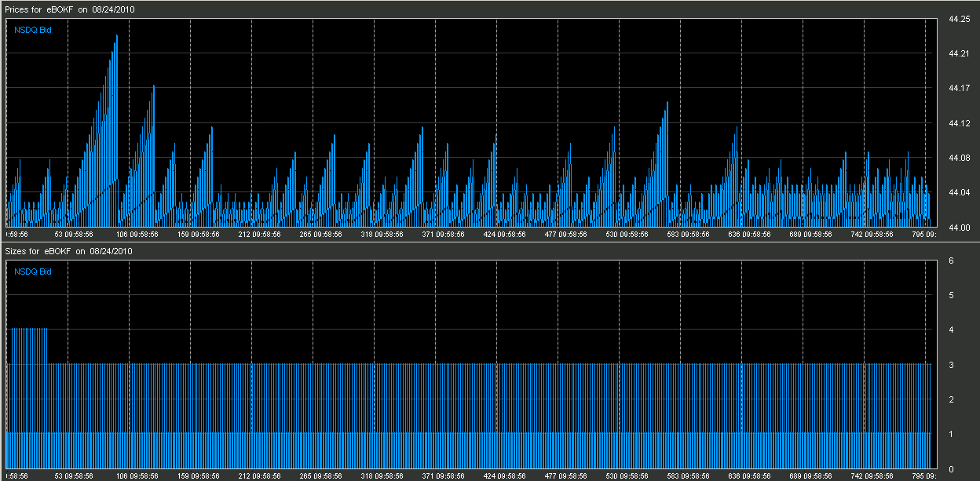The image size is (980, 481).
Task: Select '53 09:58:56' tick under the Prices chart
Action: click(74, 234)
